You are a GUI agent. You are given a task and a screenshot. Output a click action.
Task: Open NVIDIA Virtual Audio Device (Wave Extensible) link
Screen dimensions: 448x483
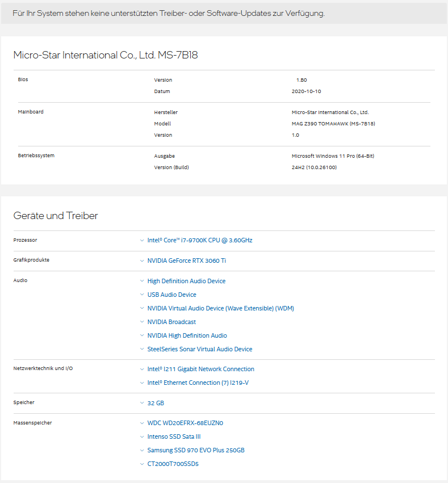tap(221, 308)
